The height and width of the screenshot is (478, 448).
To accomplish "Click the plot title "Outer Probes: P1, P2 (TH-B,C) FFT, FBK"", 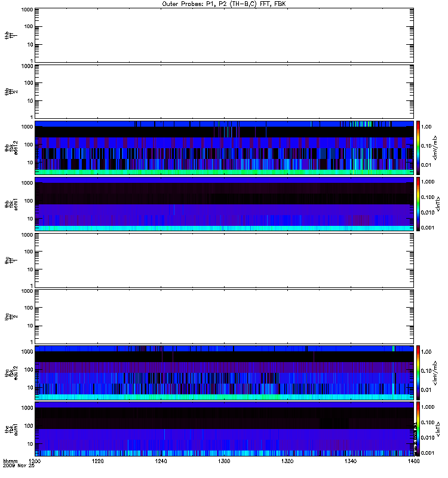I will pos(224,4).
